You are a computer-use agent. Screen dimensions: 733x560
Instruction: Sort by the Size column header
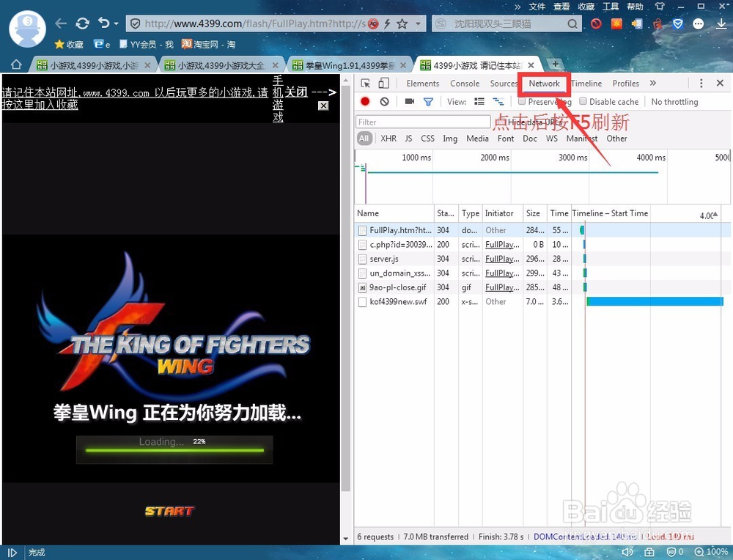click(x=534, y=213)
